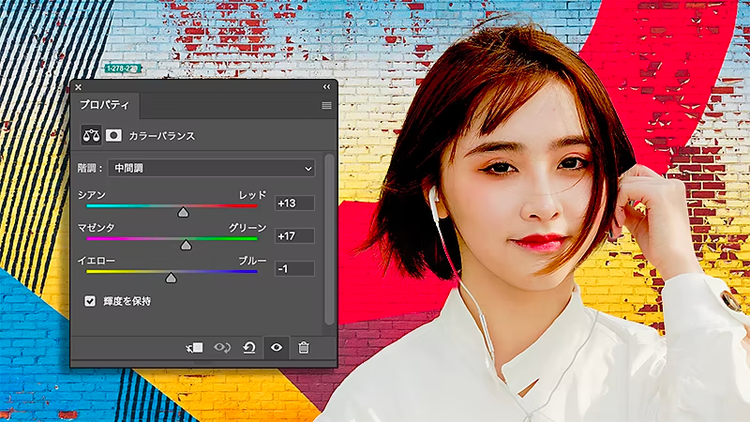Click the -1 yellow-blue value field

coord(295,269)
